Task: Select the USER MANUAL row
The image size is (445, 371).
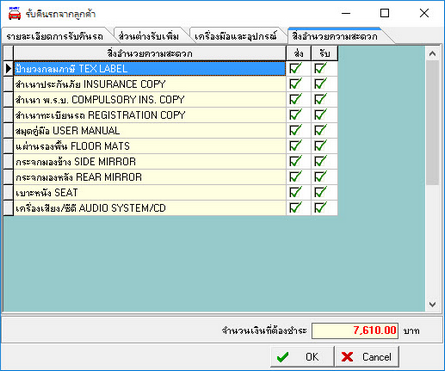Action: click(x=150, y=130)
